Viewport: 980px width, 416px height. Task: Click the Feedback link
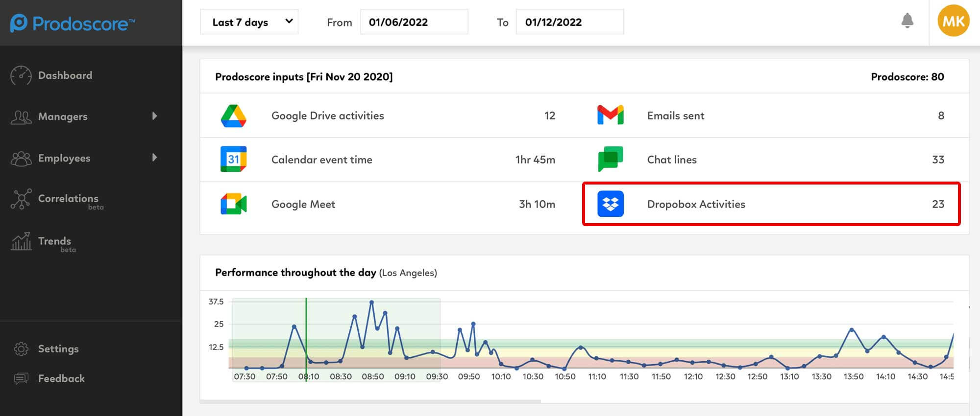(61, 378)
